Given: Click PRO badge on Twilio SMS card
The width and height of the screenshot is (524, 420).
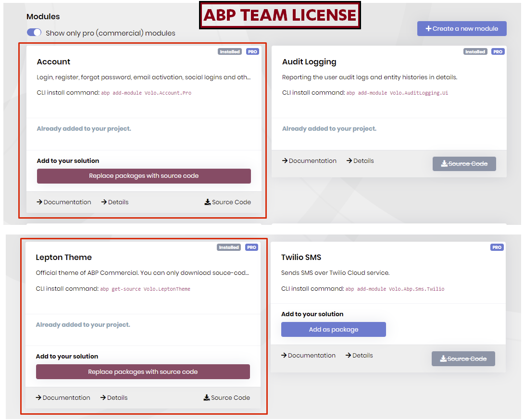Looking at the screenshot, I should tap(497, 247).
